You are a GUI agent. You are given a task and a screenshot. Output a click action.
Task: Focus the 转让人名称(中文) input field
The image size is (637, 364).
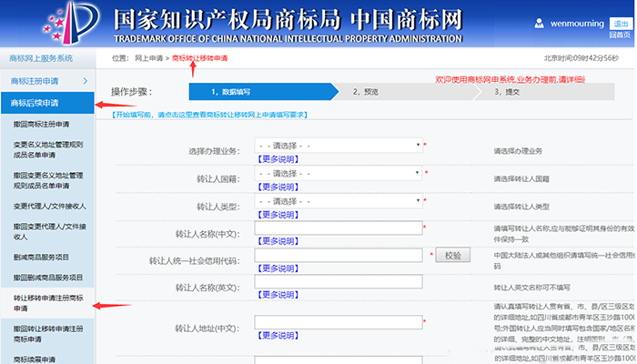click(339, 227)
